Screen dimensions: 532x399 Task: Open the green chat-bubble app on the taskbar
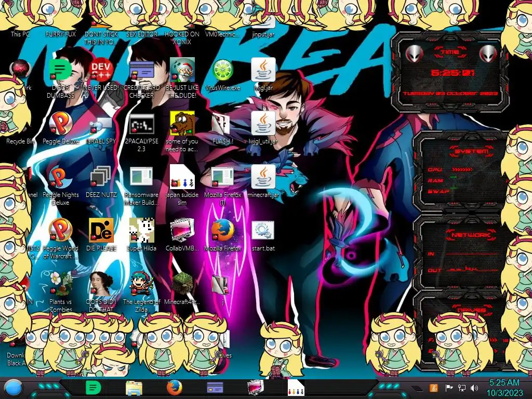point(94,388)
